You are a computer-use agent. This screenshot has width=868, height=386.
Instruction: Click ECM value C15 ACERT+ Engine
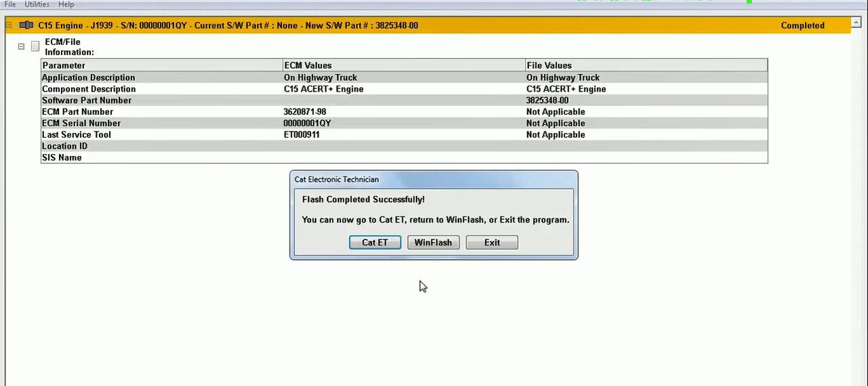(x=323, y=89)
